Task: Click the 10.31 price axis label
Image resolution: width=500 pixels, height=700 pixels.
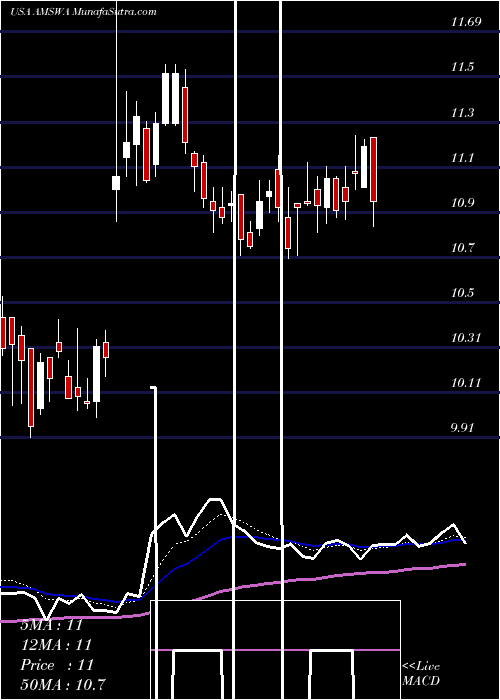Action: 466,338
